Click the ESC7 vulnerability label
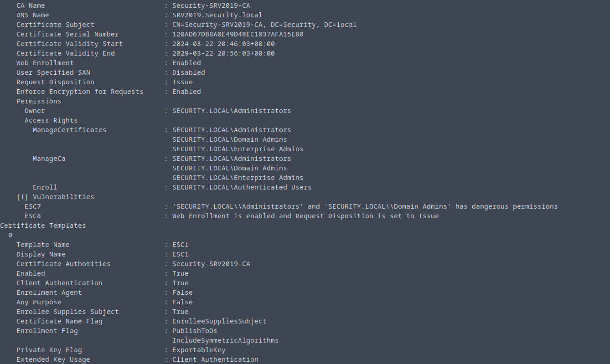Image resolution: width=610 pixels, height=364 pixels. (x=32, y=207)
